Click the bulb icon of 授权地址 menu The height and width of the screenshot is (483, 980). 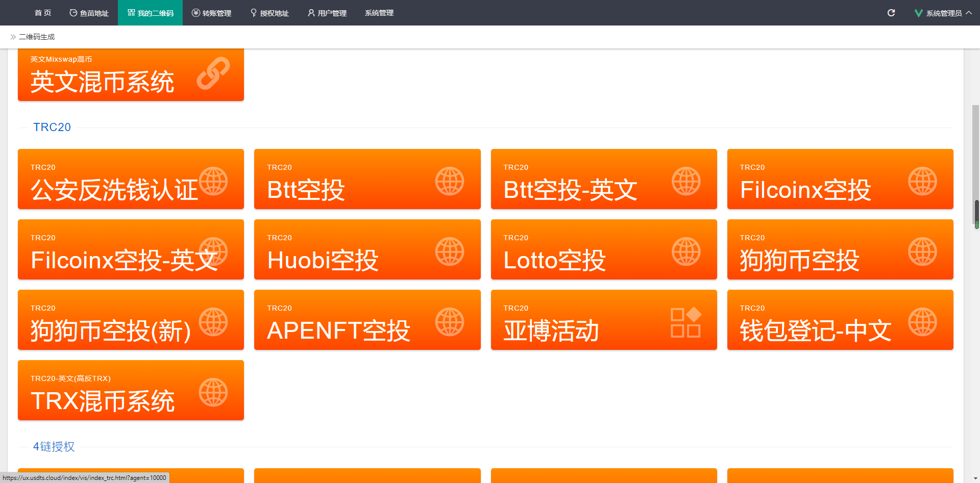pyautogui.click(x=254, y=13)
